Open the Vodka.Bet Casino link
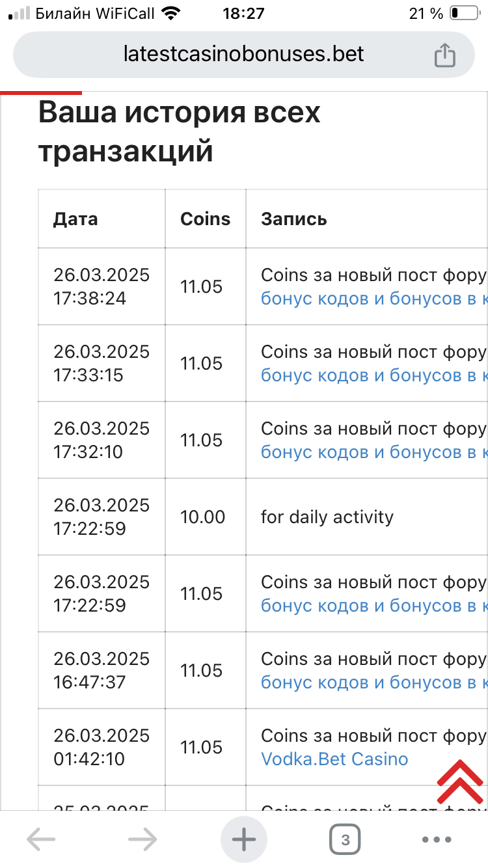488x868 pixels. (334, 759)
